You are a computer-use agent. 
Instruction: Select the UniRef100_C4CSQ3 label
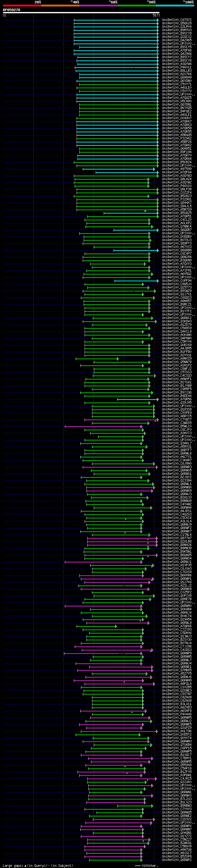[x=177, y=376]
